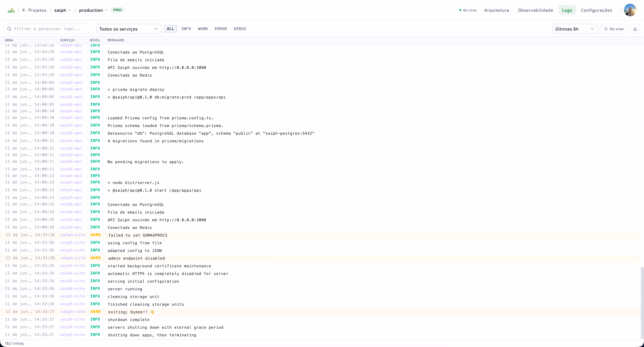Viewport: 644px width, 347px height.
Task: Click the 'cleaning storage unit' log line
Action: pos(133,297)
